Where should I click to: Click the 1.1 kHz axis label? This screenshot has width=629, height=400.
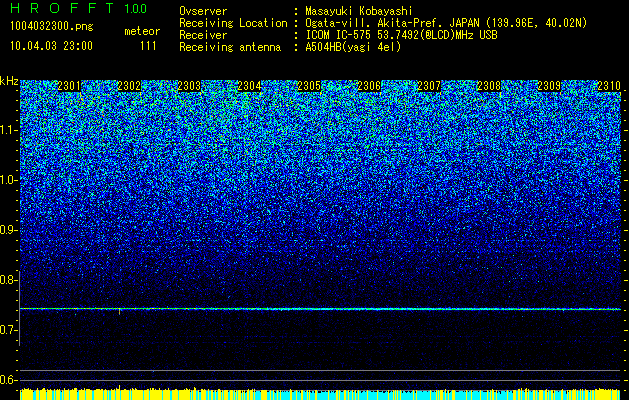[x=9, y=130]
